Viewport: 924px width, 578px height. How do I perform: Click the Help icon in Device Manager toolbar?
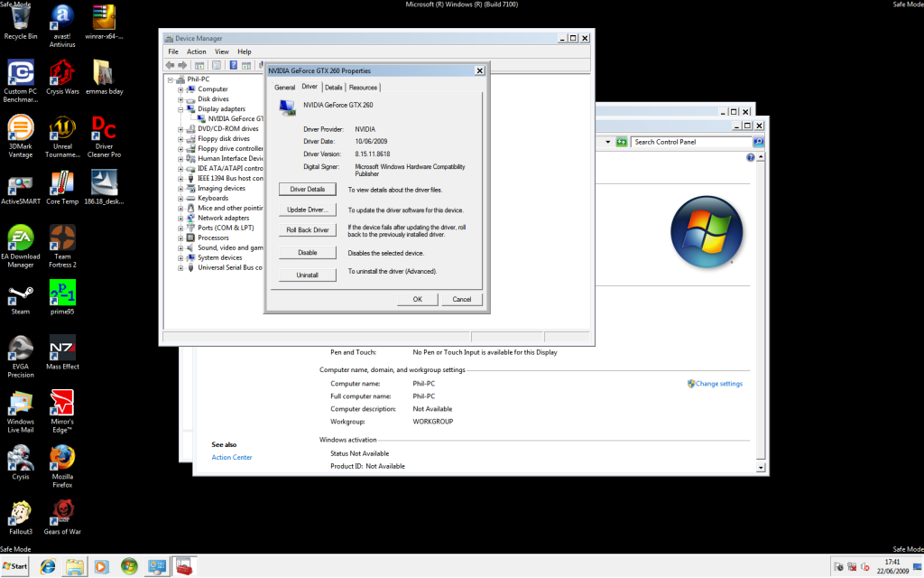[x=233, y=65]
